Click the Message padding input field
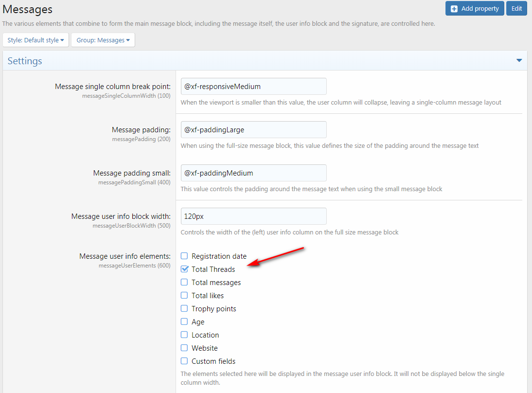 (253, 130)
